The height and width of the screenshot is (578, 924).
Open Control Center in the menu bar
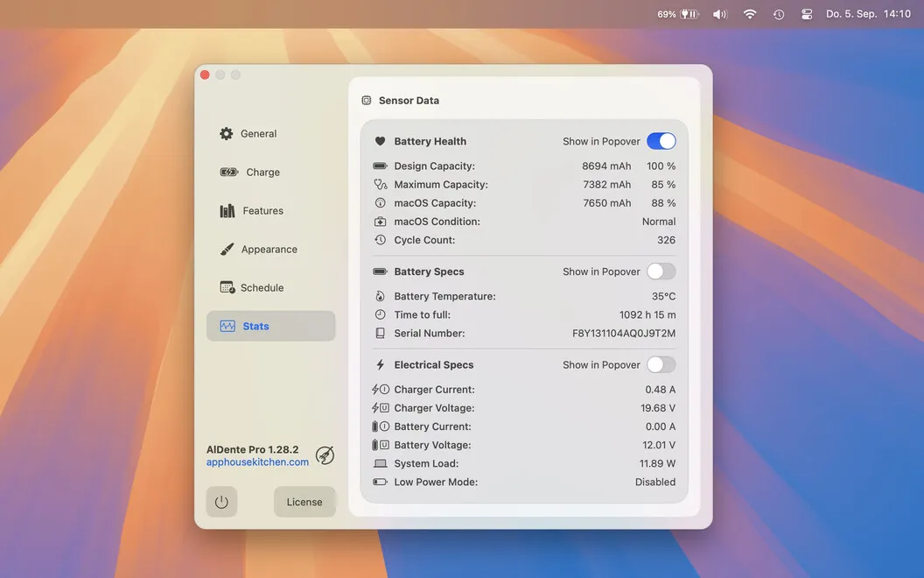tap(807, 14)
